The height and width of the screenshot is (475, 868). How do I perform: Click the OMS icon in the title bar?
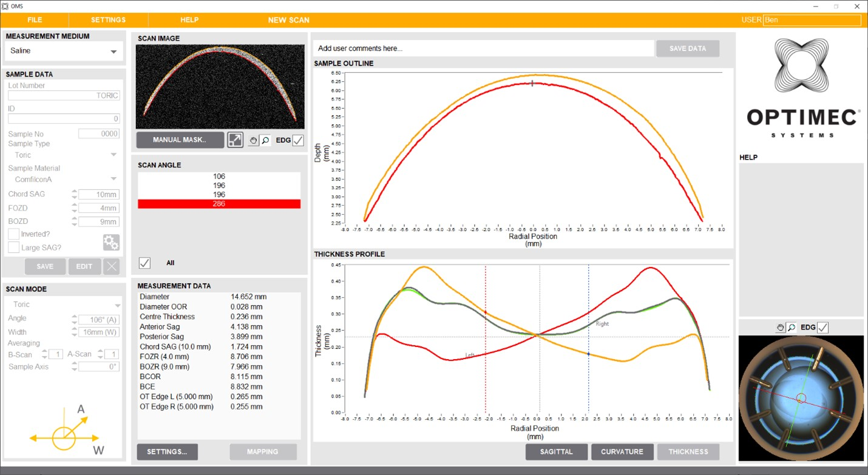6,5
